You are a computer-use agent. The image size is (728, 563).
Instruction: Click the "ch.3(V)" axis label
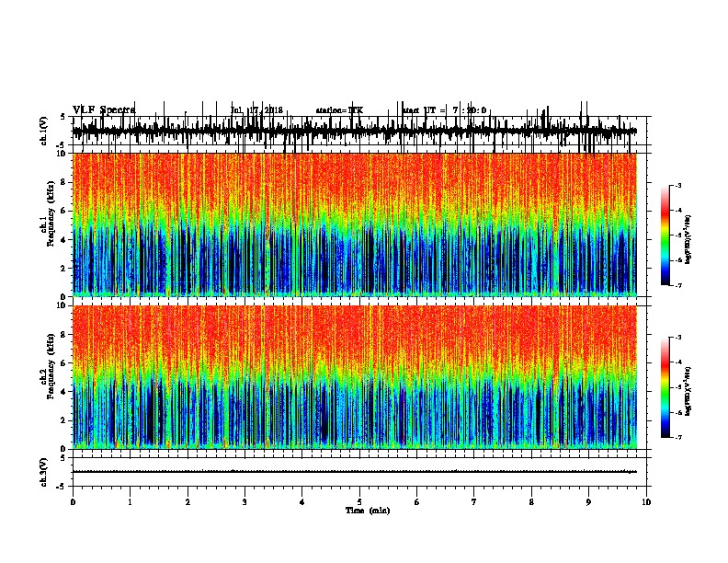44,472
